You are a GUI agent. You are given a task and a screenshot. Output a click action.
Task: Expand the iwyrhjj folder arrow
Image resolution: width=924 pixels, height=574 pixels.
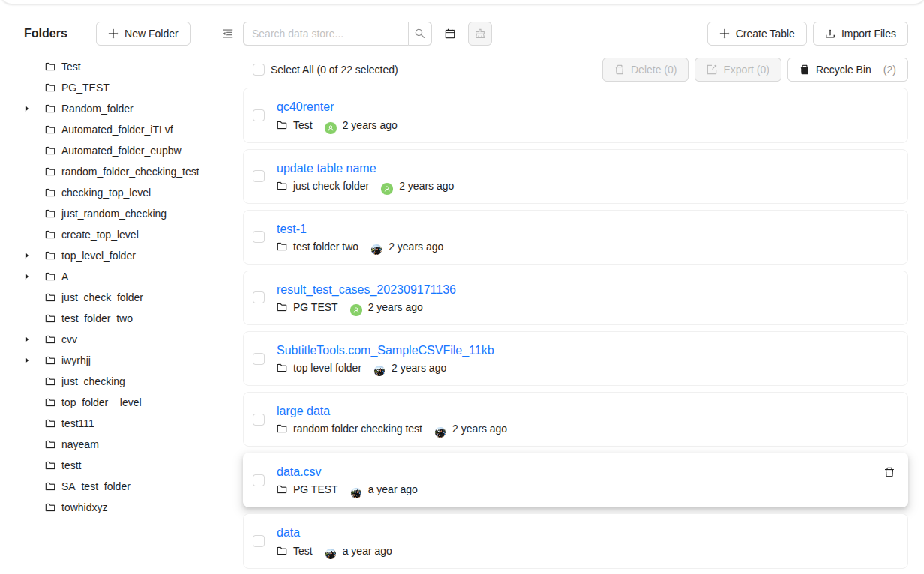27,360
